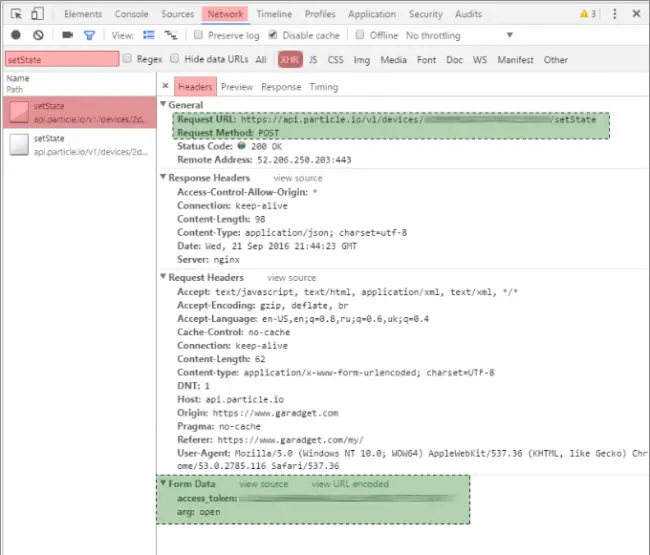650x555 pixels.
Task: Switch to the Preview detail tab
Action: [237, 87]
